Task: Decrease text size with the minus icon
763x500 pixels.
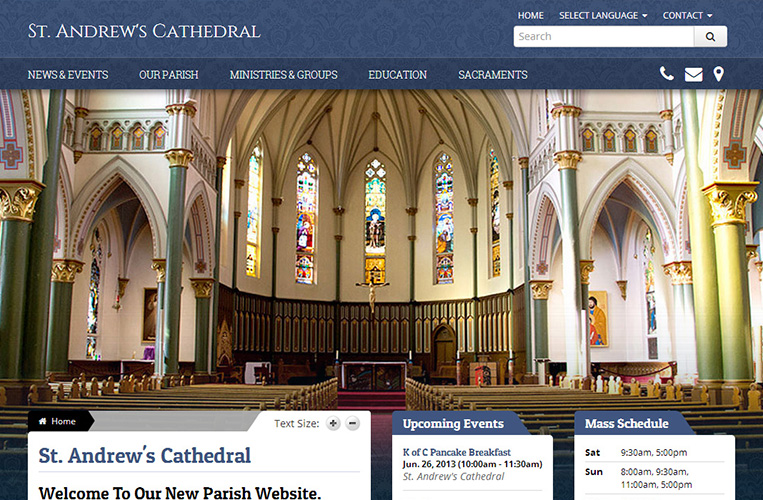Action: pyautogui.click(x=353, y=424)
